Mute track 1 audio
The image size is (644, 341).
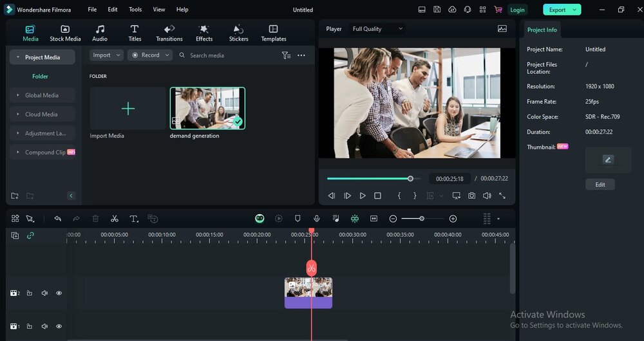point(44,326)
